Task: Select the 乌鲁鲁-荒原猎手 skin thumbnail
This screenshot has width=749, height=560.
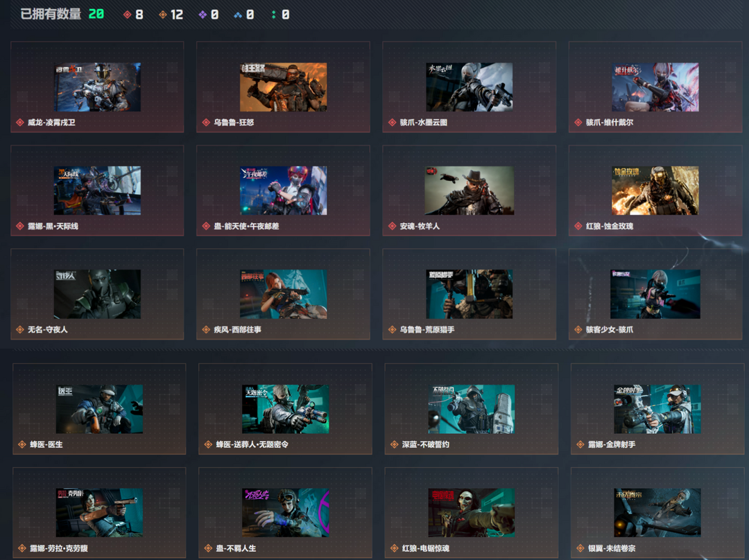Action: click(470, 294)
